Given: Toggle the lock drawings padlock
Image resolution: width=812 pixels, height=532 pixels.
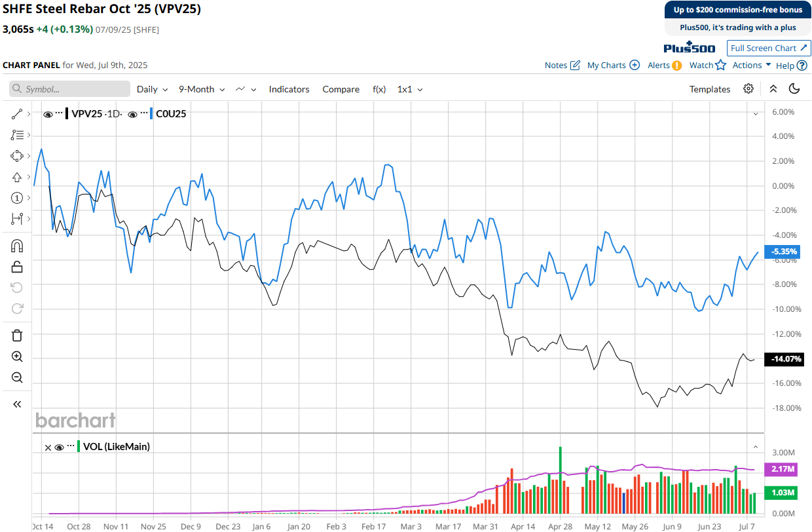Looking at the screenshot, I should (17, 267).
